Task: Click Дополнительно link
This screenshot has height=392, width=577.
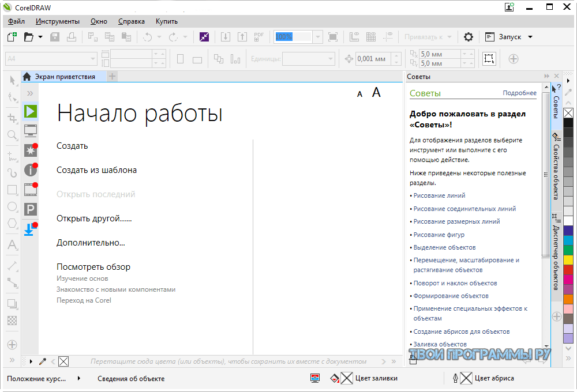Action: pyautogui.click(x=91, y=243)
